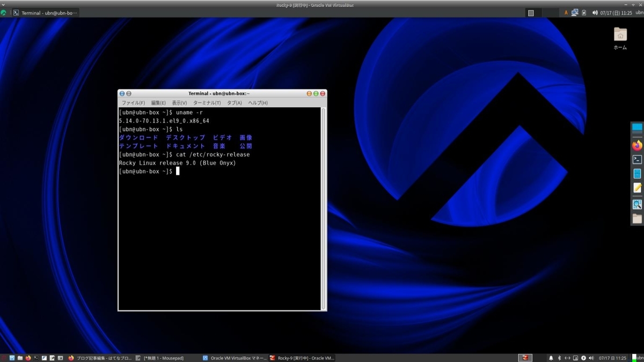The width and height of the screenshot is (644, 362).
Task: Open the 表示(V) menu in Terminal
Action: pos(179,102)
